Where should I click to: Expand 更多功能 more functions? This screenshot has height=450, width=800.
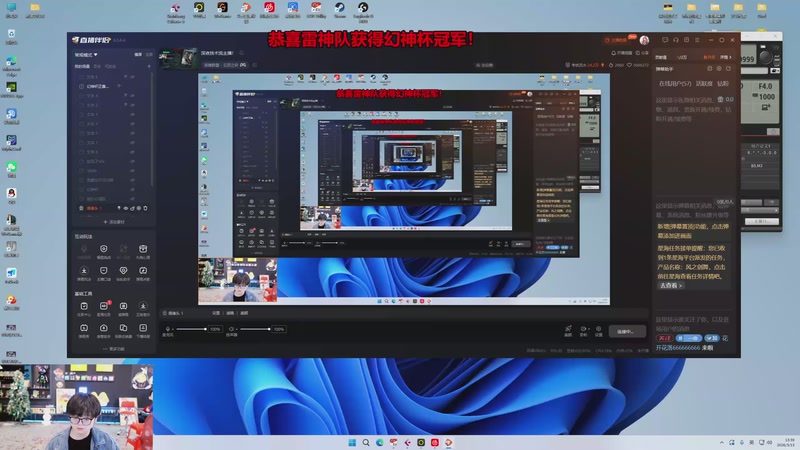(x=114, y=349)
